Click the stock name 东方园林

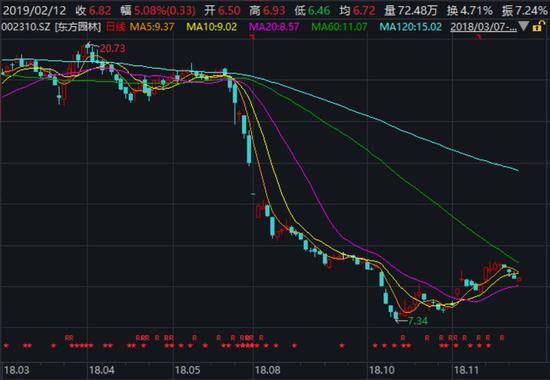(78, 27)
